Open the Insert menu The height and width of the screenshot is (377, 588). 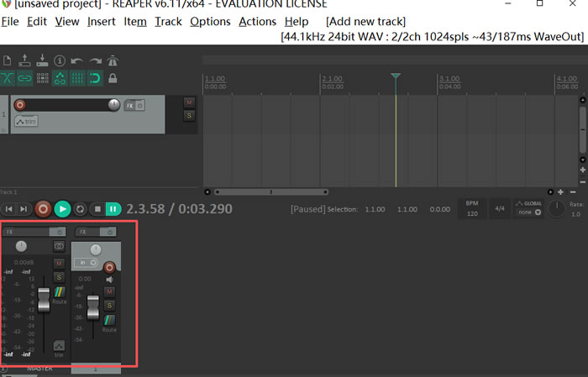tap(102, 21)
